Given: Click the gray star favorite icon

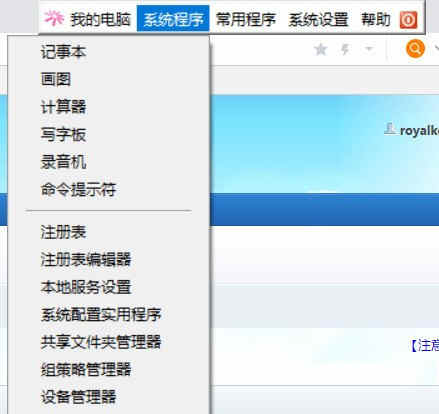Looking at the screenshot, I should [x=321, y=50].
